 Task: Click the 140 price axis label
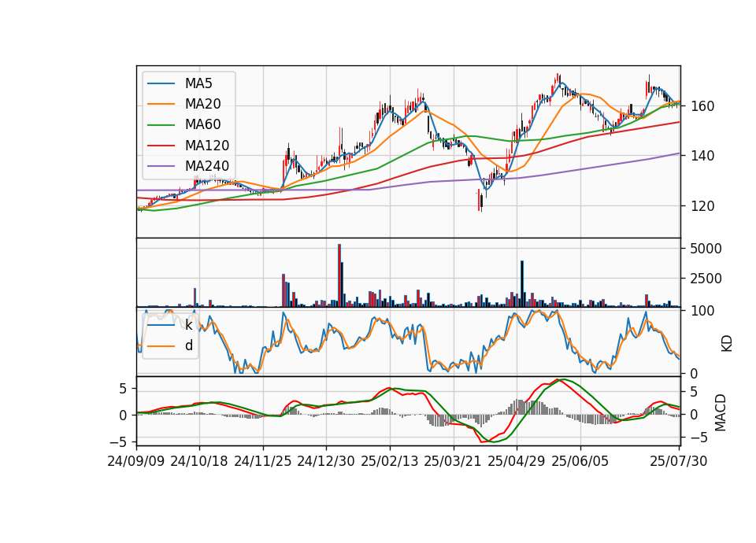point(702,156)
